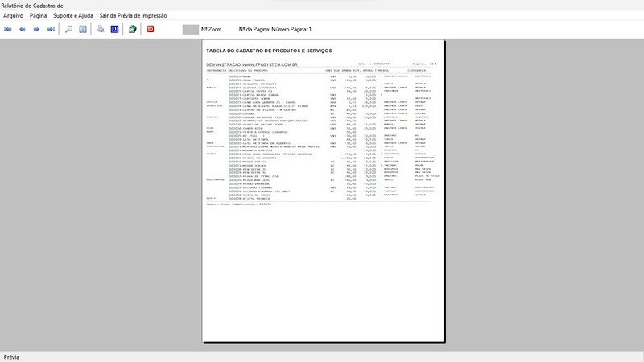Click the TABELA DO CADASTRO DE PRODUTOS E SERVIÇOS title
This screenshot has width=644, height=362.
coord(269,51)
